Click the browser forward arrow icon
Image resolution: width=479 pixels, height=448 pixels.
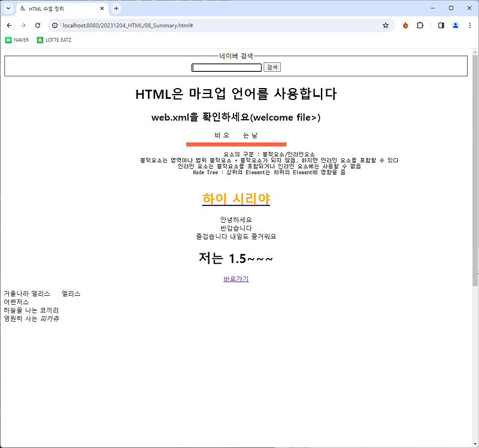point(23,26)
